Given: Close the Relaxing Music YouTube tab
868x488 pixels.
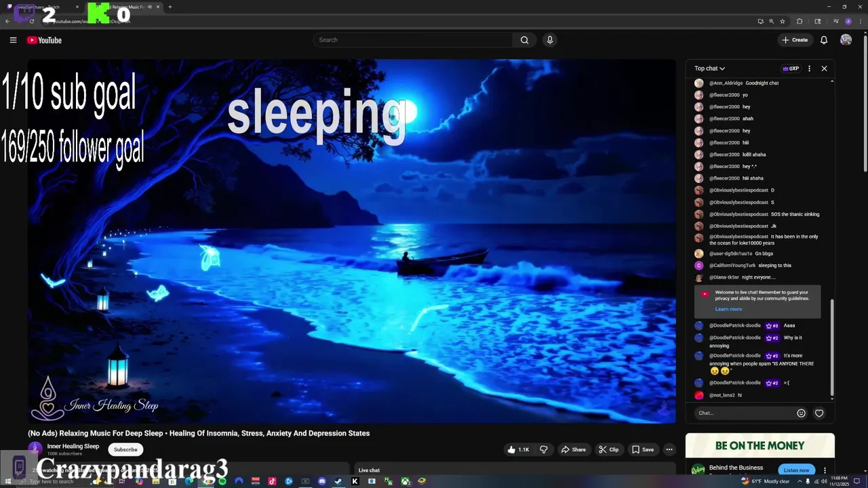Looking at the screenshot, I should click(158, 7).
